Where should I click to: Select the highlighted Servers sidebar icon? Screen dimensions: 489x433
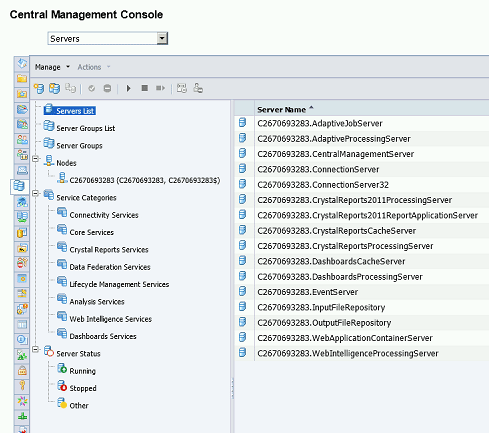point(19,186)
